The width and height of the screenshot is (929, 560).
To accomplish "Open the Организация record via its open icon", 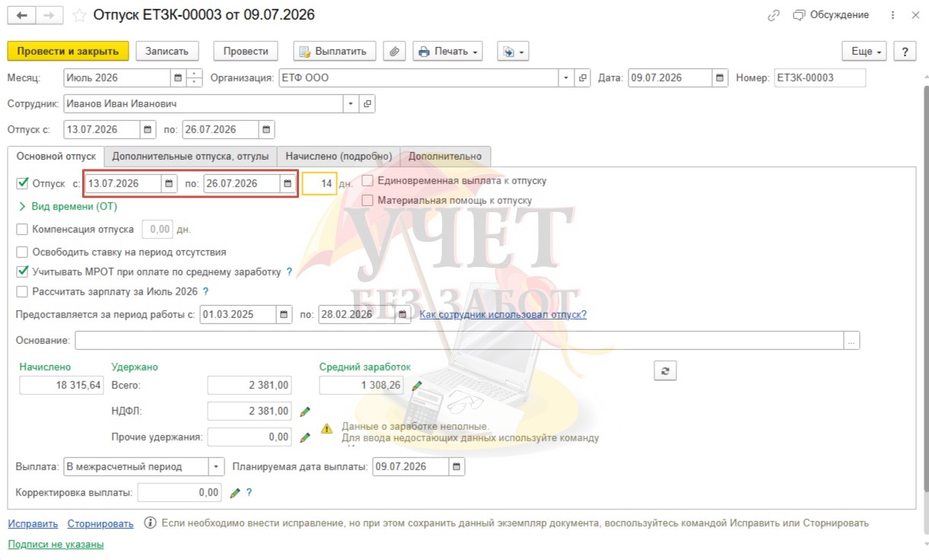I will pyautogui.click(x=584, y=78).
